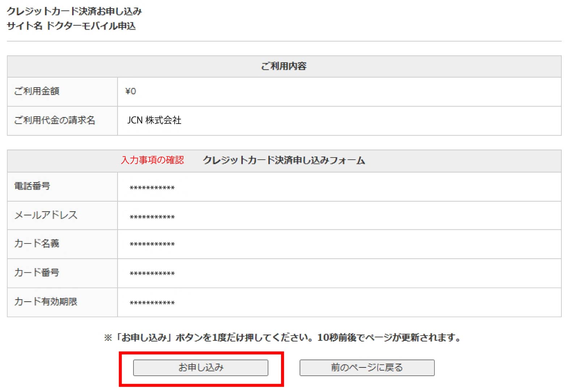Submit with the お申し込み button
The width and height of the screenshot is (565, 392).
200,367
